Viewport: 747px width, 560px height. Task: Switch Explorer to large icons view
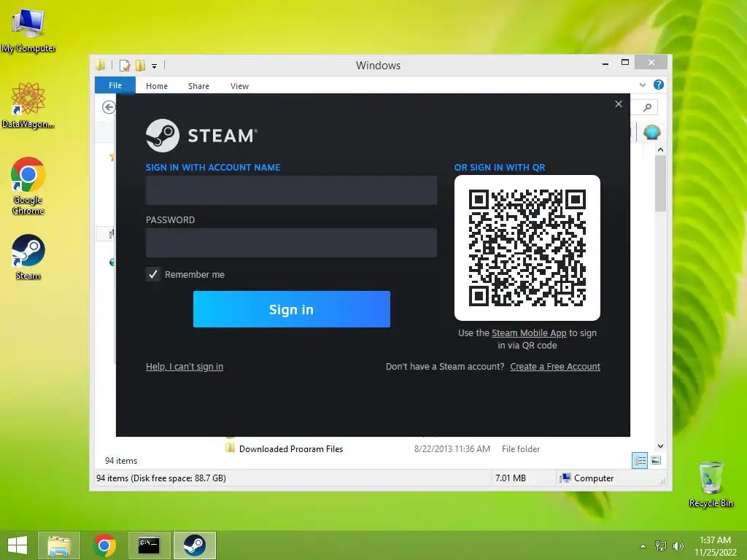point(656,460)
